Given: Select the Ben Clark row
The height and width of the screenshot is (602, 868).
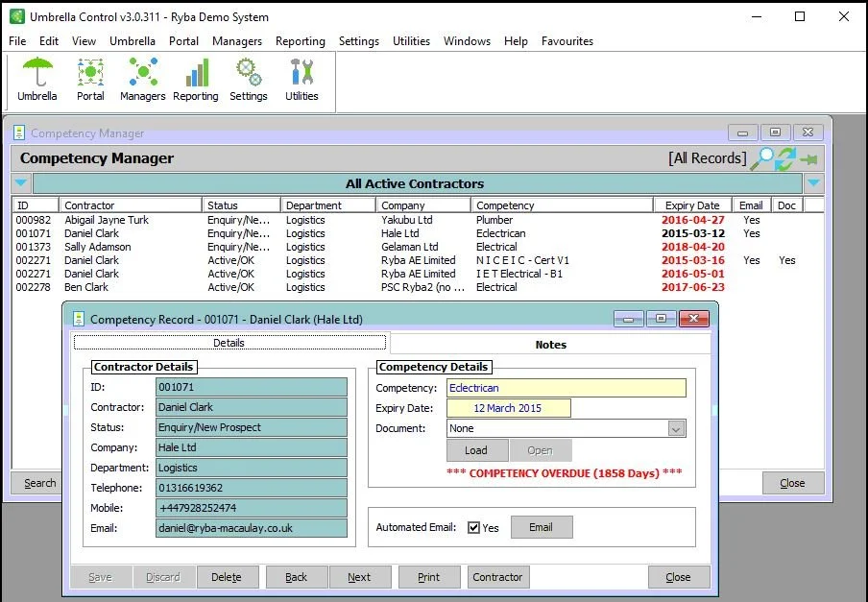Looking at the screenshot, I should coord(418,287).
